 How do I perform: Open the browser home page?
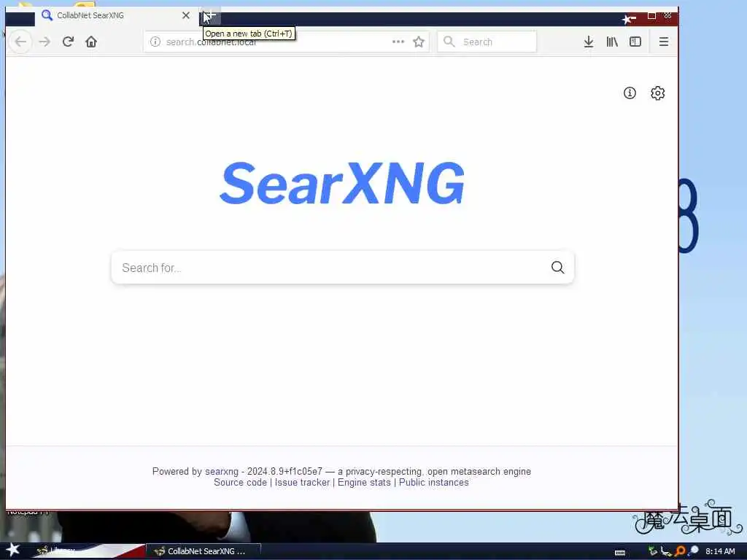pyautogui.click(x=91, y=42)
